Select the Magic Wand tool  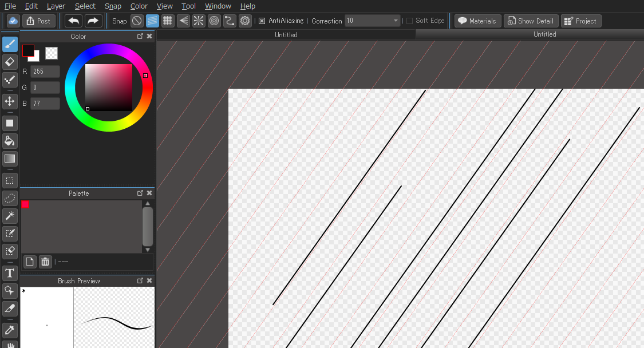[9, 216]
